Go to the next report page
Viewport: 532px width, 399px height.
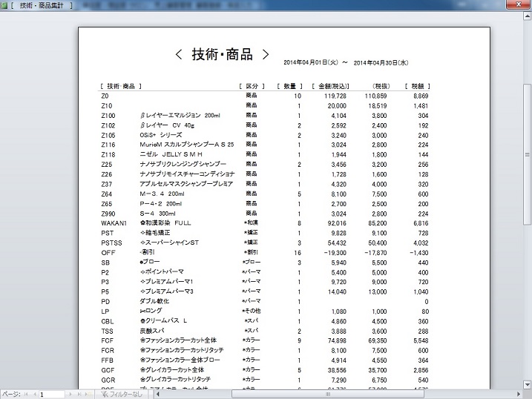[70, 395]
